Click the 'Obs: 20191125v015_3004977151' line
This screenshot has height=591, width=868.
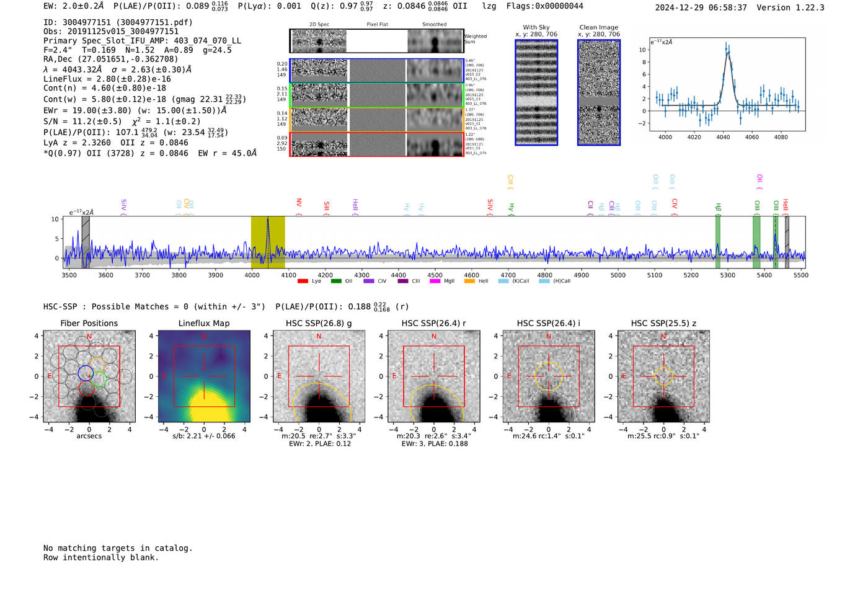tap(111, 32)
